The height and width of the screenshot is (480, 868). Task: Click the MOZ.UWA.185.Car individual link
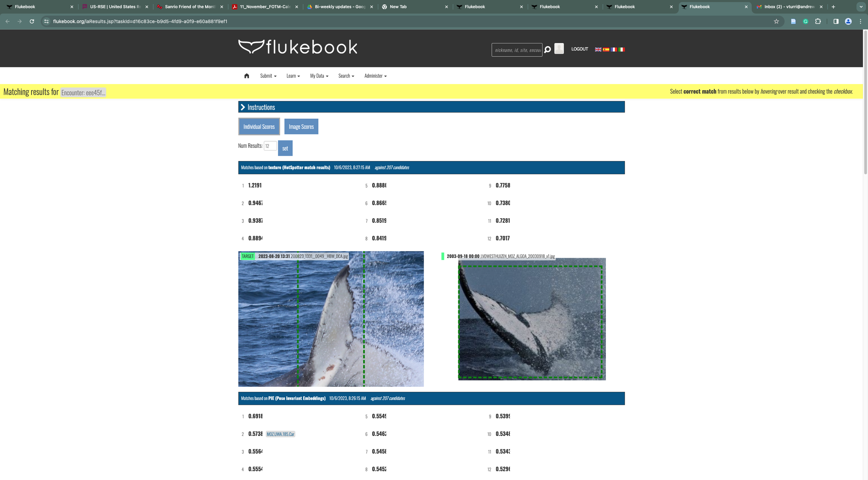[280, 434]
